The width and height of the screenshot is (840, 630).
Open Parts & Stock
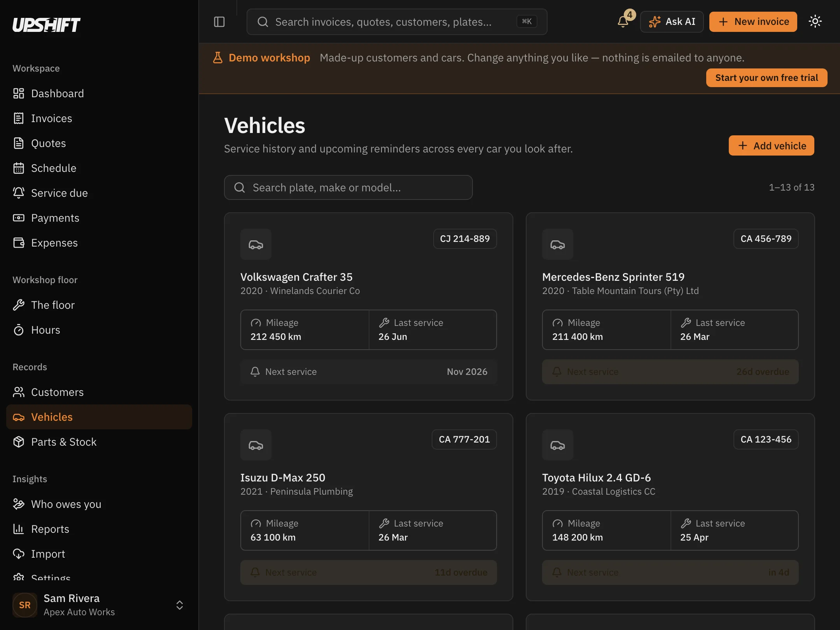pyautogui.click(x=99, y=442)
